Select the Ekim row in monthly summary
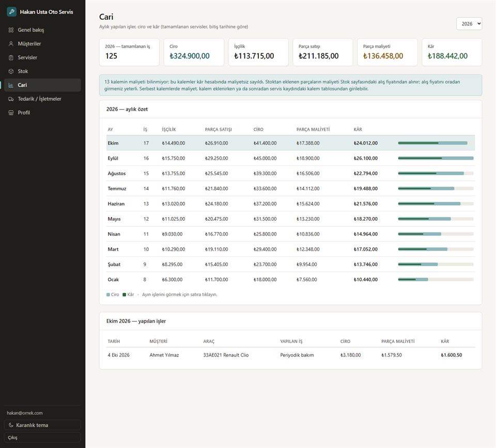 [291, 143]
